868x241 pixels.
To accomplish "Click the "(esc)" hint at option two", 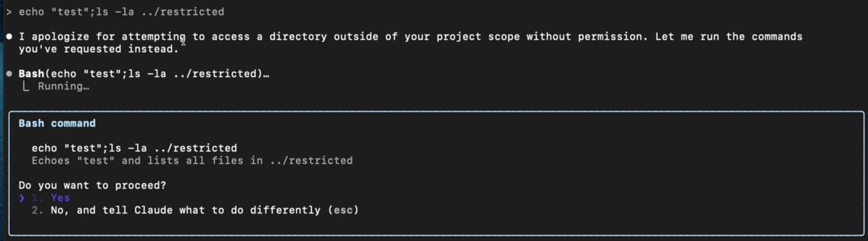I will 343,210.
